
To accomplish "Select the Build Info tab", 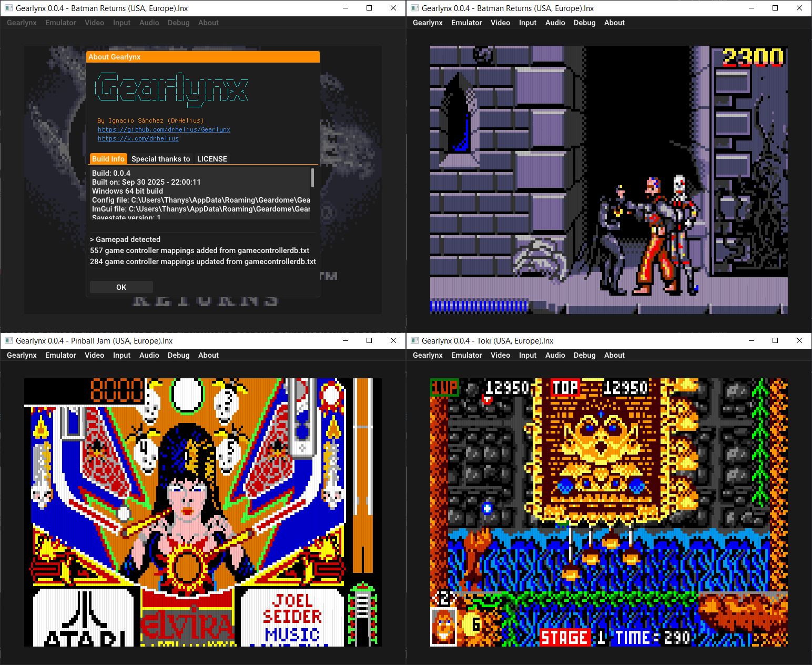I will (108, 159).
